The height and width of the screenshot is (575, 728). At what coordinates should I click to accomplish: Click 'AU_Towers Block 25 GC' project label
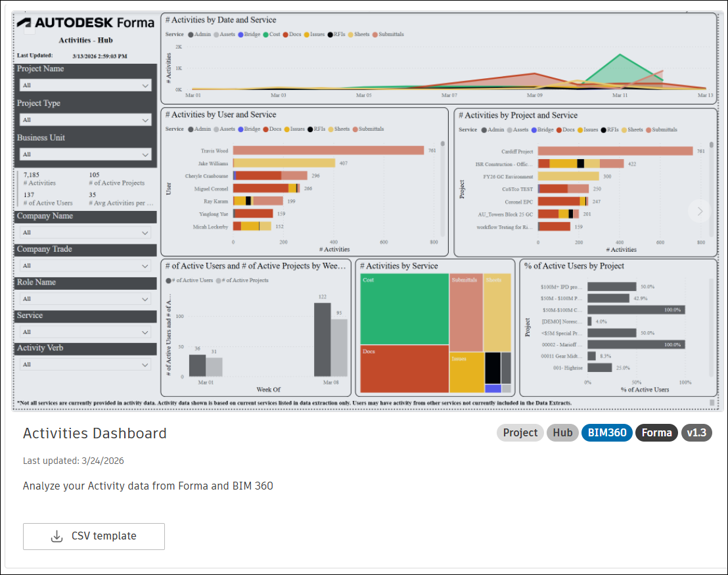coord(506,215)
